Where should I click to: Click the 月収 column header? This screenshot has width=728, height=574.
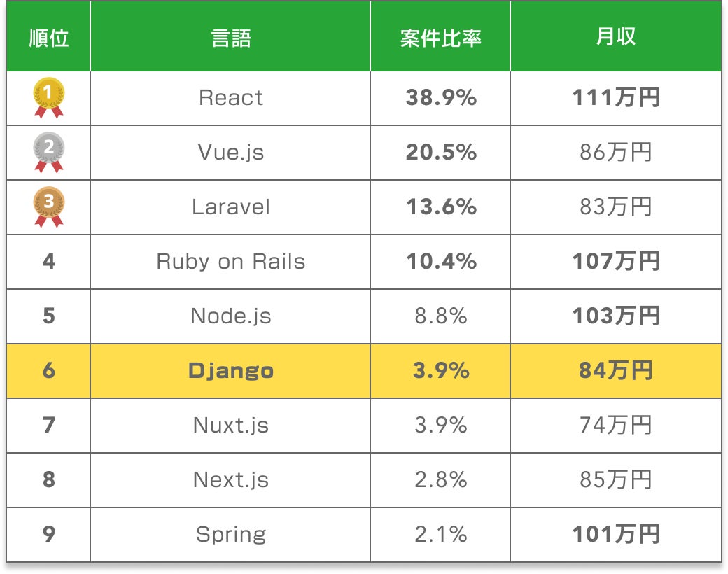tap(615, 38)
